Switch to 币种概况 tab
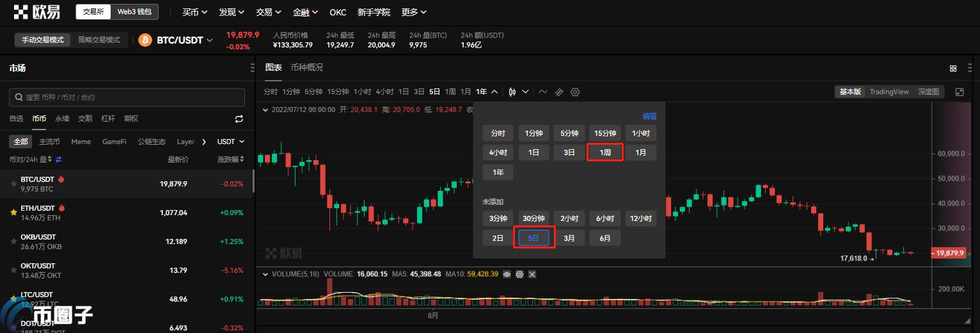This screenshot has height=333, width=980. [x=307, y=67]
